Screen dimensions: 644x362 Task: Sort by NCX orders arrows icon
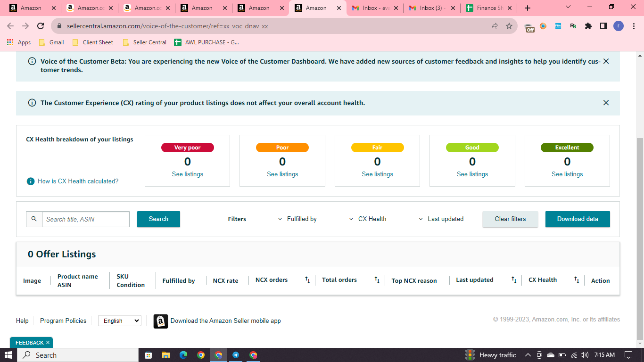307,280
